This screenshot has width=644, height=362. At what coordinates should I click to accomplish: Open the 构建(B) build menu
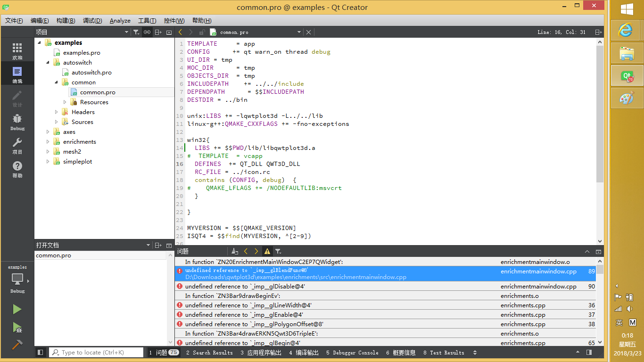66,20
